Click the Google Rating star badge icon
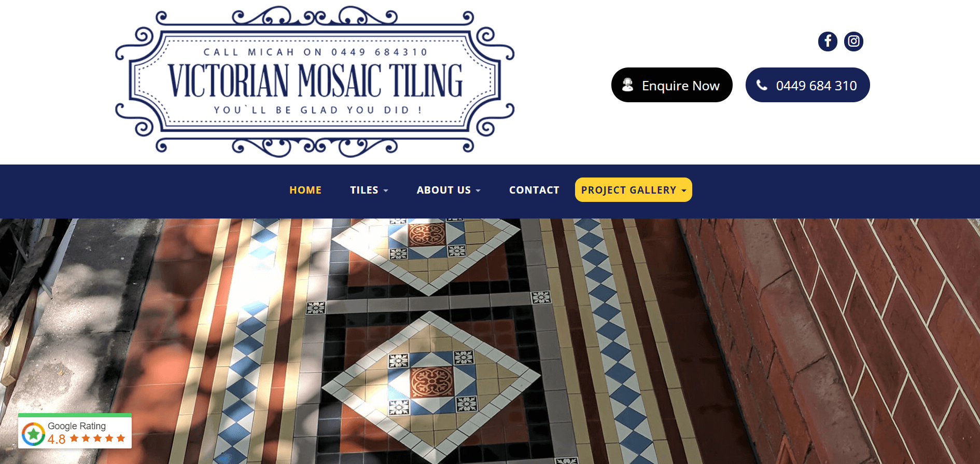The image size is (980, 464). (33, 434)
